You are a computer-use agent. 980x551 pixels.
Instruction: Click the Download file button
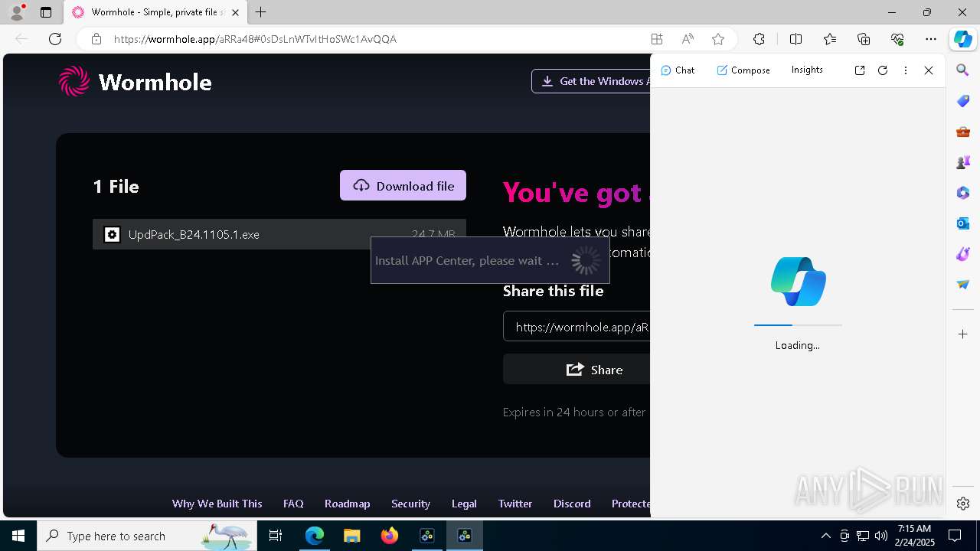point(403,186)
